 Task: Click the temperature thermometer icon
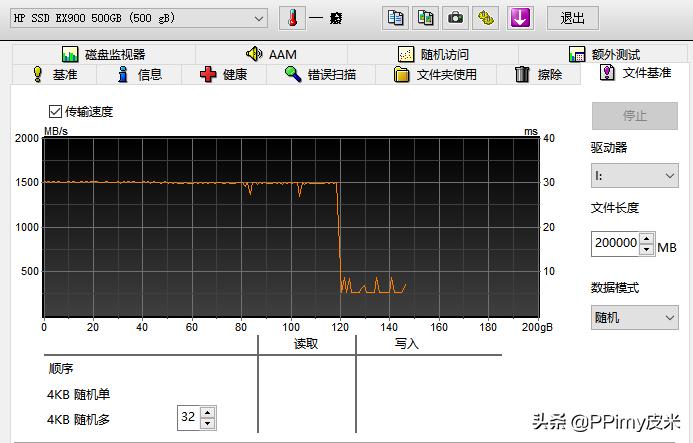292,19
